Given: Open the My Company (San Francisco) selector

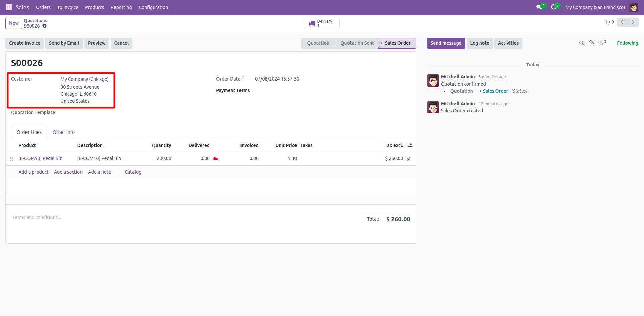Looking at the screenshot, I should tap(595, 7).
